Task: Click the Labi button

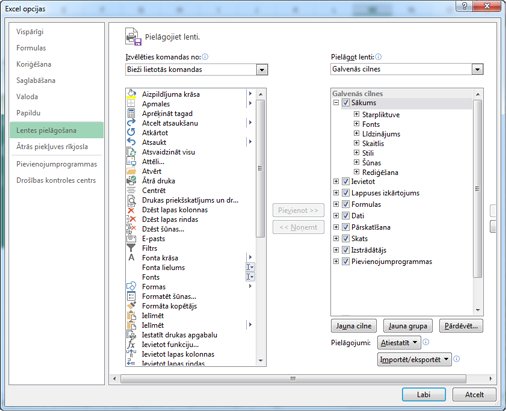Action: 424,394
